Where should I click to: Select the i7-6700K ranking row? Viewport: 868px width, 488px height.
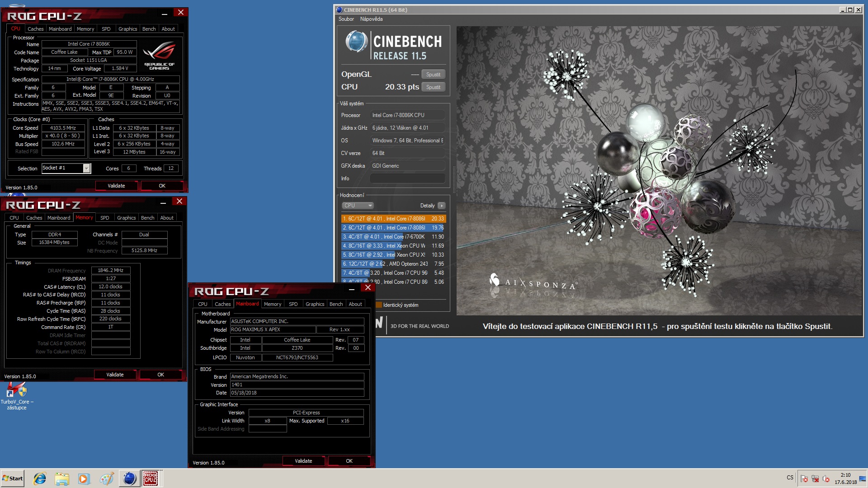[393, 237]
